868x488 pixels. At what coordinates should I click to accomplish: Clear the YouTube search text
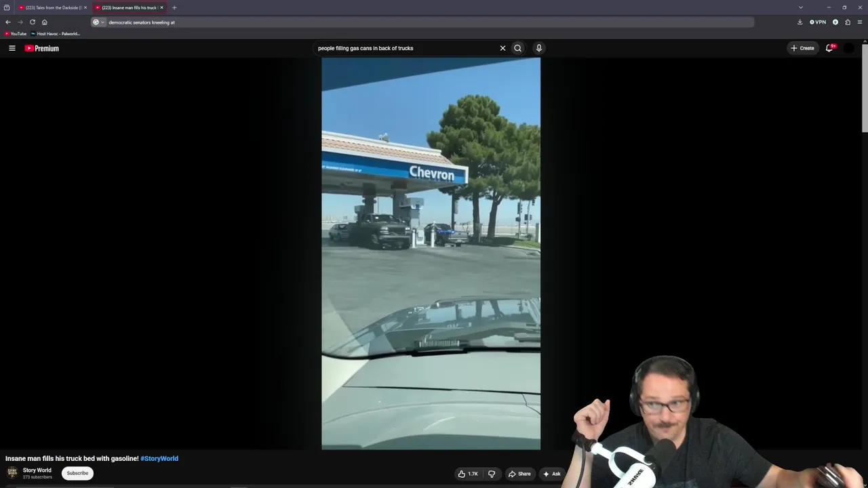pyautogui.click(x=502, y=48)
